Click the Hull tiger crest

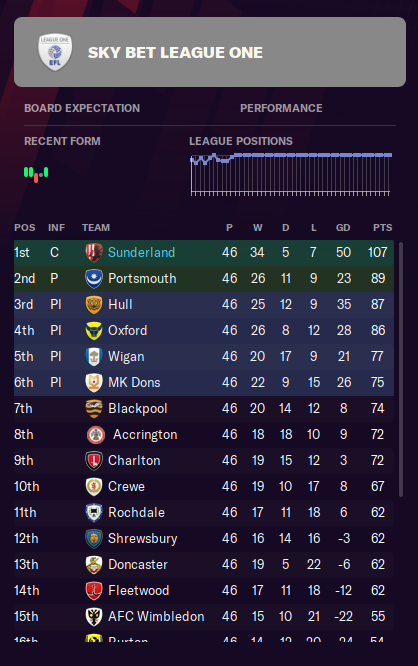click(x=94, y=305)
